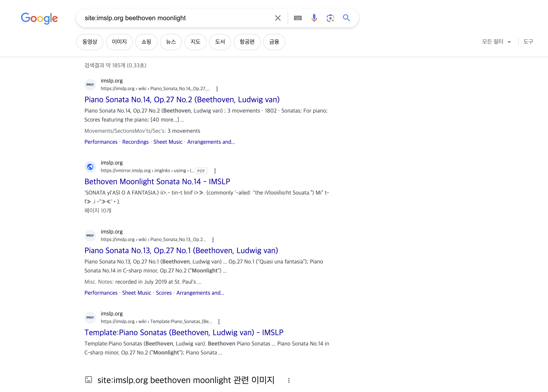This screenshot has height=392, width=548.
Task: Open more options for Piano Sonata No.13 result
Action: pyautogui.click(x=213, y=240)
